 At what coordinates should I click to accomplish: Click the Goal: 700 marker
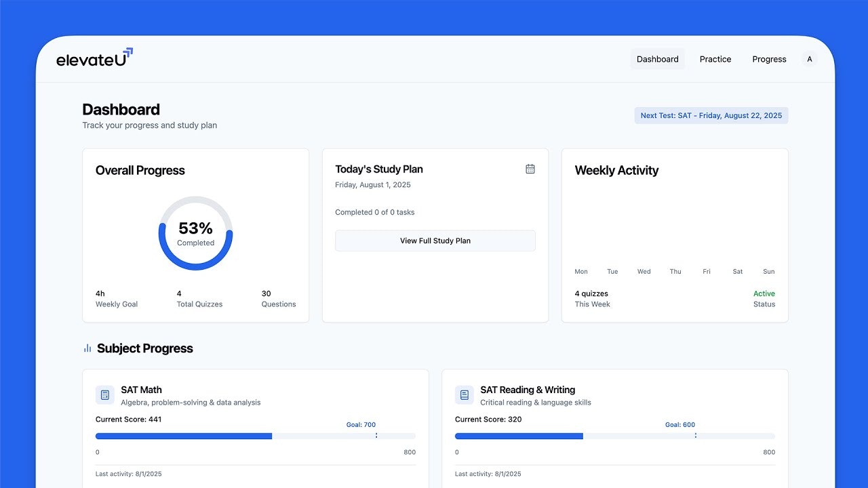click(x=361, y=425)
